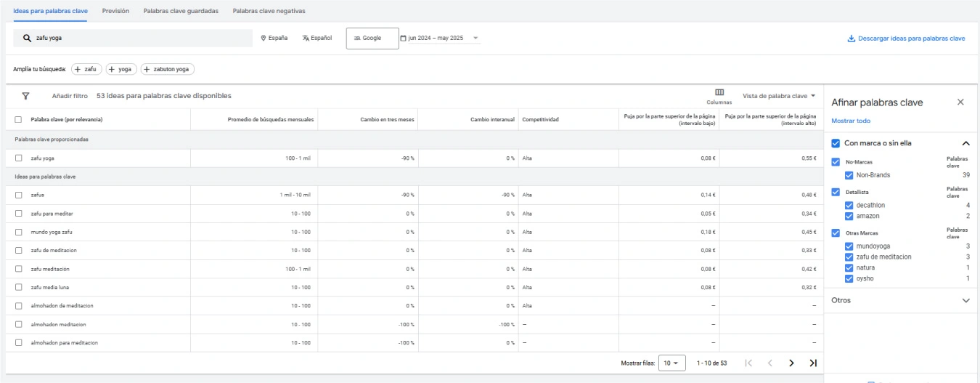Change location España setting

pos(274,39)
